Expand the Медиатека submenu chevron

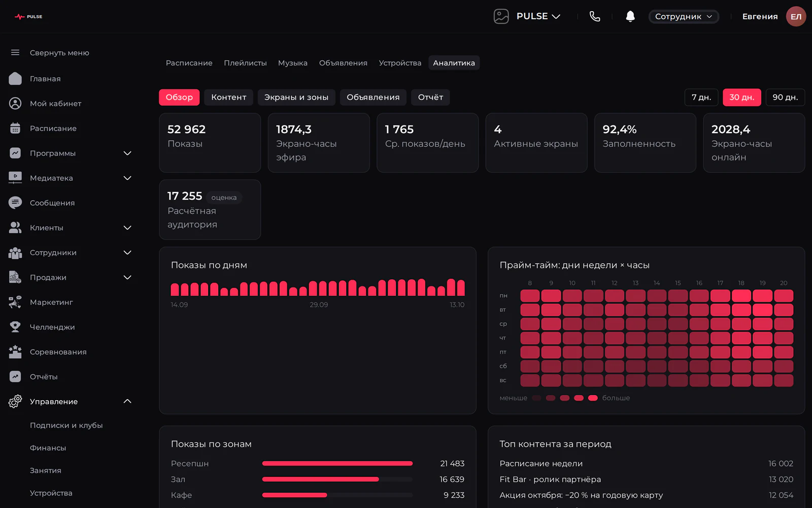[127, 178]
